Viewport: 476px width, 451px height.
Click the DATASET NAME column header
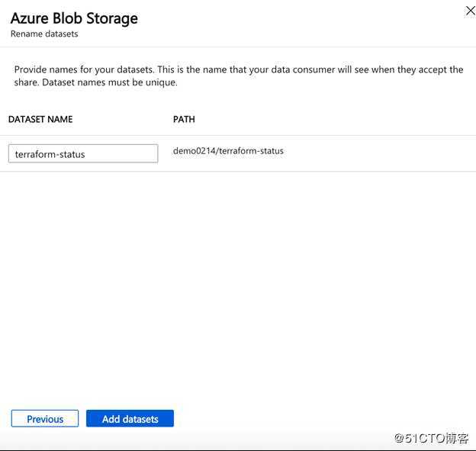[x=40, y=119]
